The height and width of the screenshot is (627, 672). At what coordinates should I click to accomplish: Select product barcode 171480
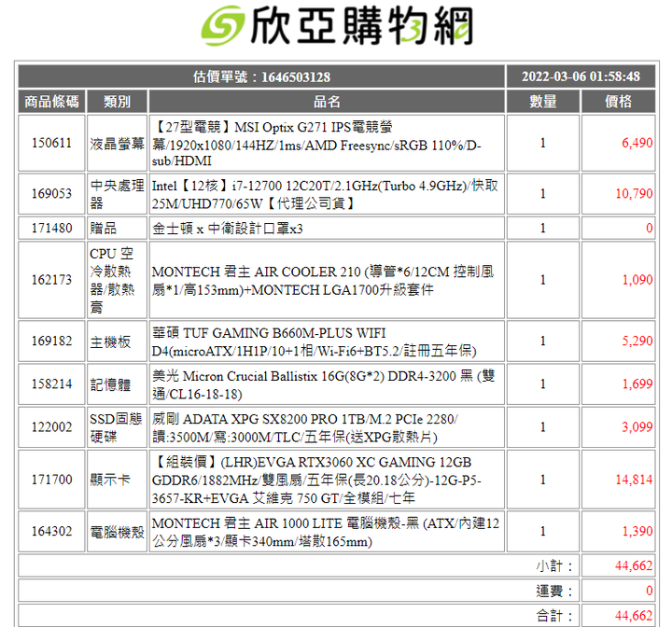coord(51,228)
